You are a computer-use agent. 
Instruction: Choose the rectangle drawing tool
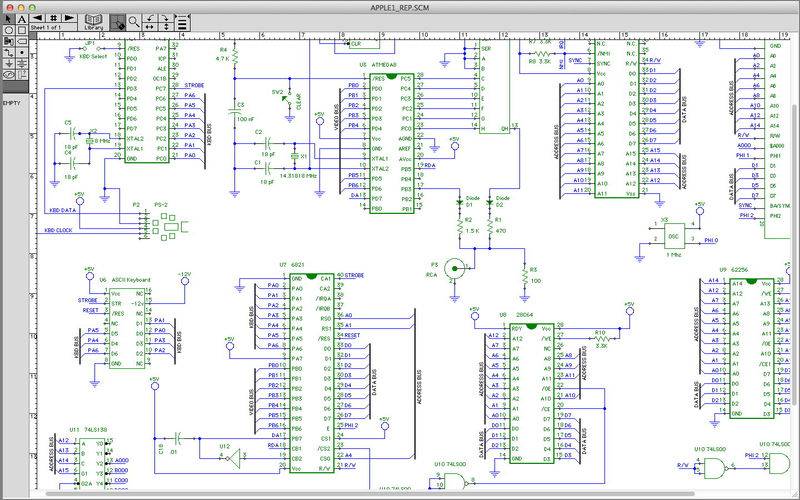point(22,30)
